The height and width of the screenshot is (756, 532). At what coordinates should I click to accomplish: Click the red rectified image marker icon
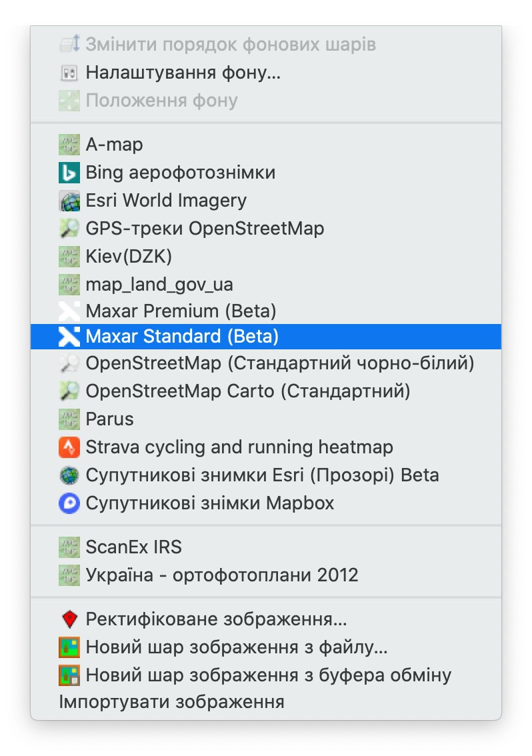click(69, 619)
